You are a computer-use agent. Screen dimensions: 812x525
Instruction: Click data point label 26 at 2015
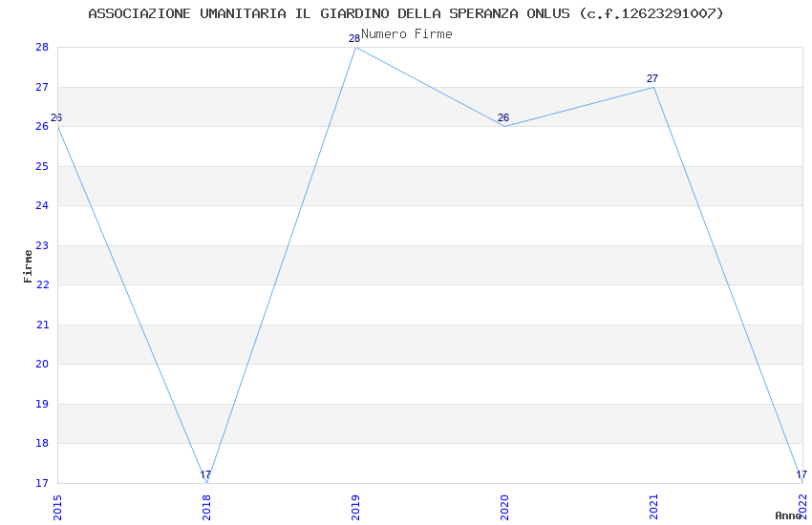[56, 118]
